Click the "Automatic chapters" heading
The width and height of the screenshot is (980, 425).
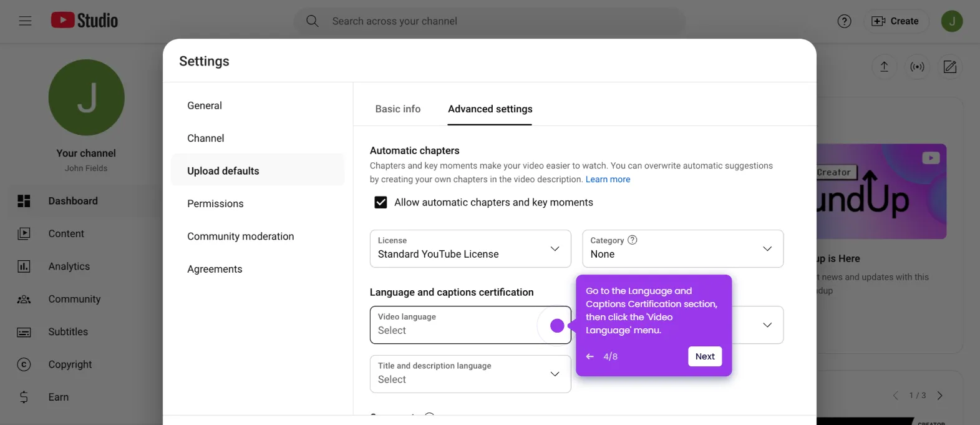coord(415,150)
